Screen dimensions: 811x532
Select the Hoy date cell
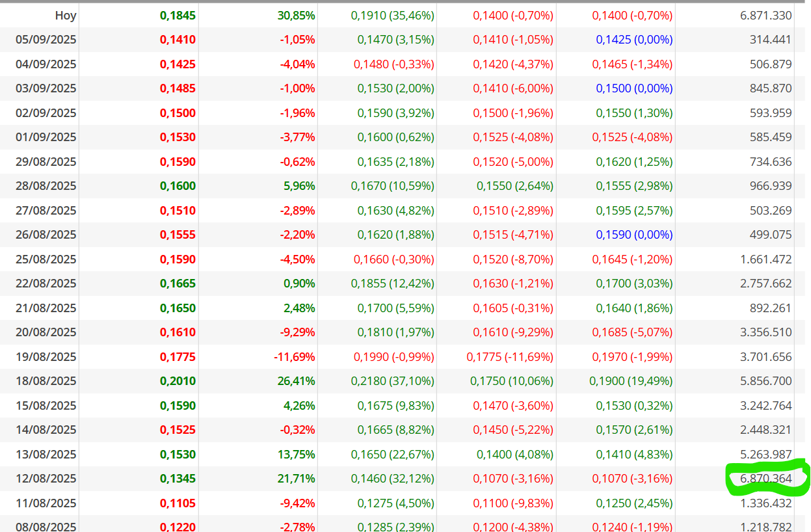(66, 16)
